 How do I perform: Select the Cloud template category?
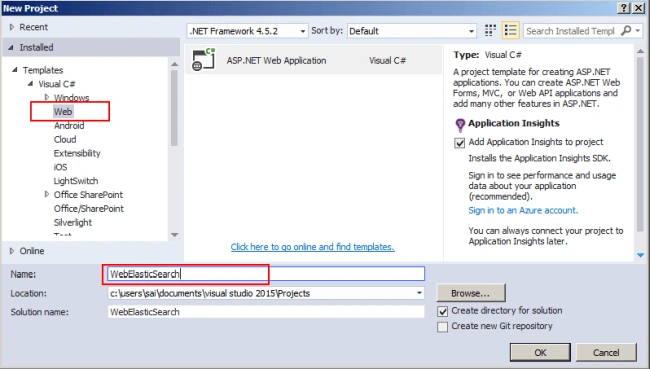click(x=65, y=139)
